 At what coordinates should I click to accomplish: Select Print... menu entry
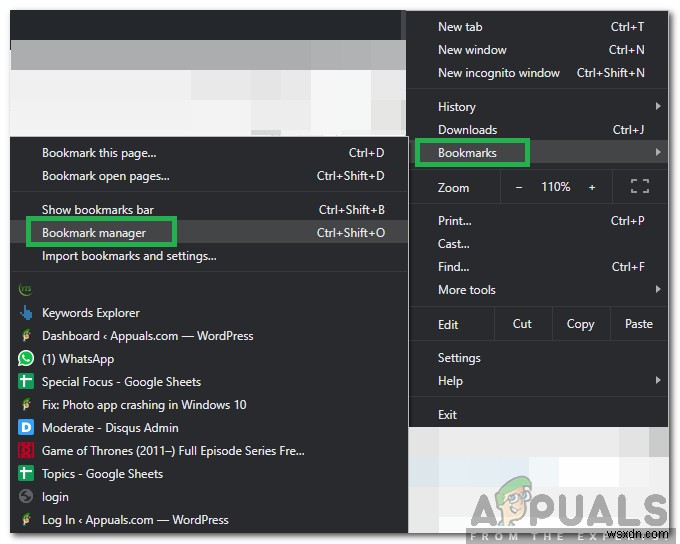point(538,221)
